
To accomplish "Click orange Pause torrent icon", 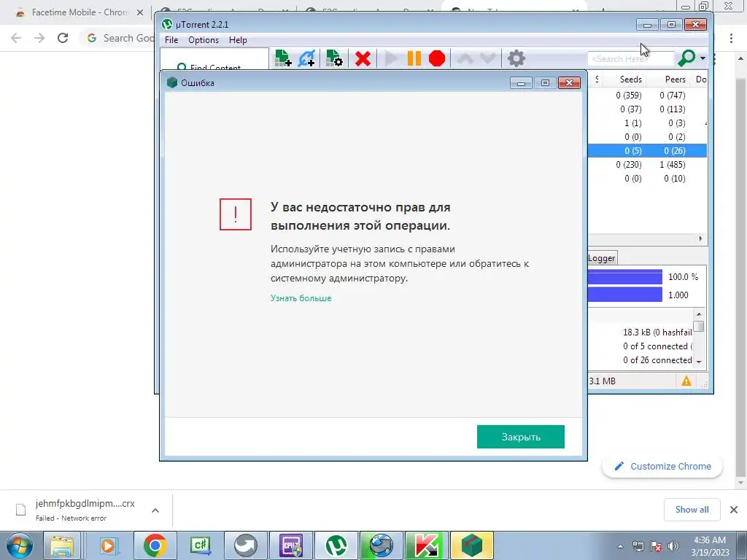I will point(414,58).
